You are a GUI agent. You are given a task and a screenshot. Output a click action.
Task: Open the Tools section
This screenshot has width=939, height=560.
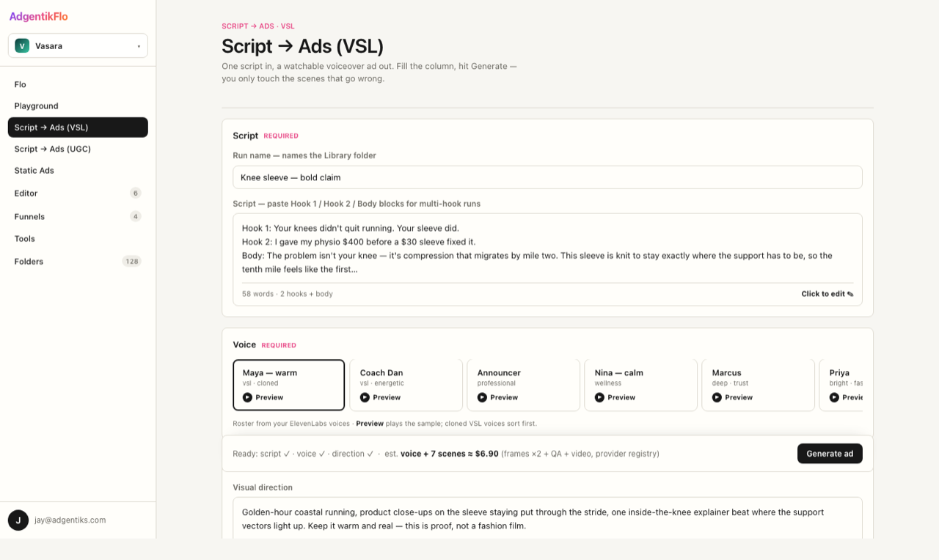78,239
